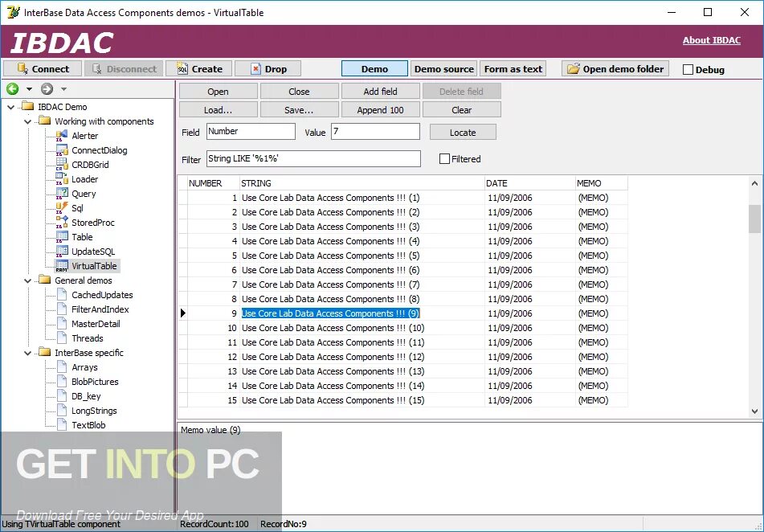The height and width of the screenshot is (532, 764).
Task: Click the VirtualTable component icon
Action: (x=62, y=266)
